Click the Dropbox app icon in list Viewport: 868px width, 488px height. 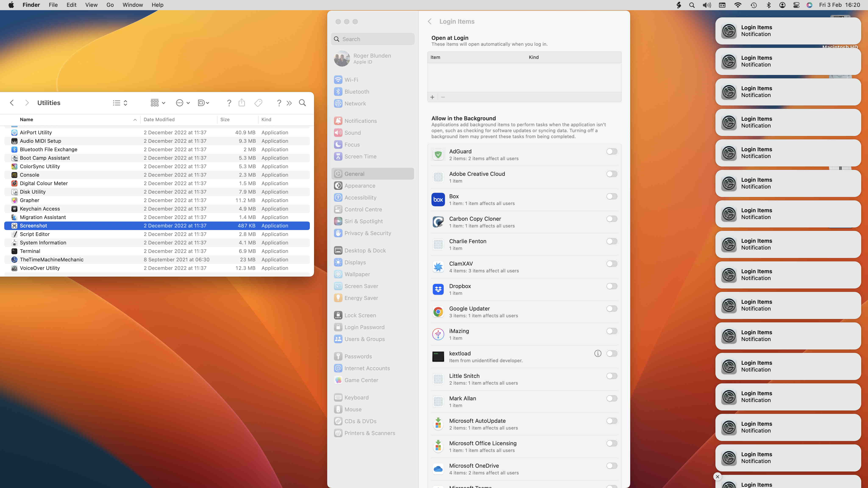point(438,289)
